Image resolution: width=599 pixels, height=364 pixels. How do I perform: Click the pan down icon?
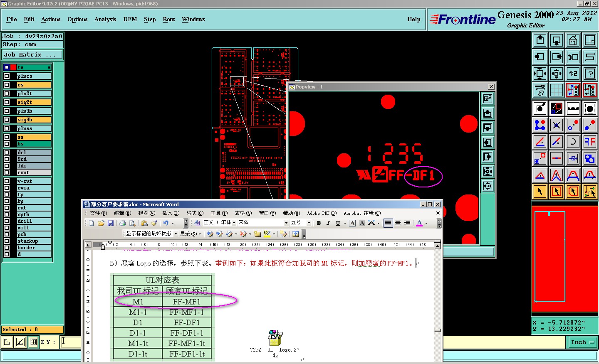pyautogui.click(x=557, y=40)
